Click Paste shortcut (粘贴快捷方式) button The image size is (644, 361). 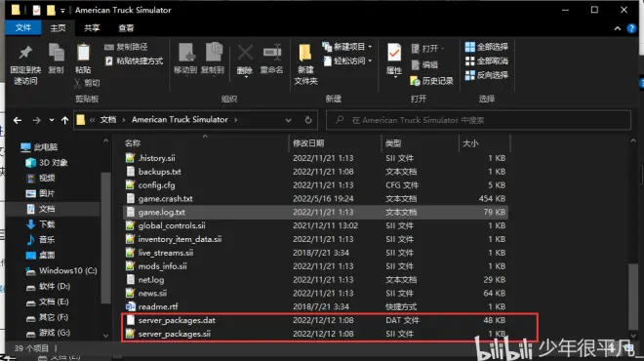(134, 61)
